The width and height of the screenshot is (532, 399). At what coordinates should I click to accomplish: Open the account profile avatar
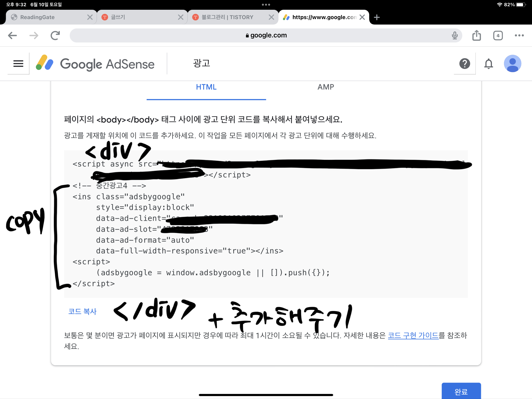click(512, 64)
